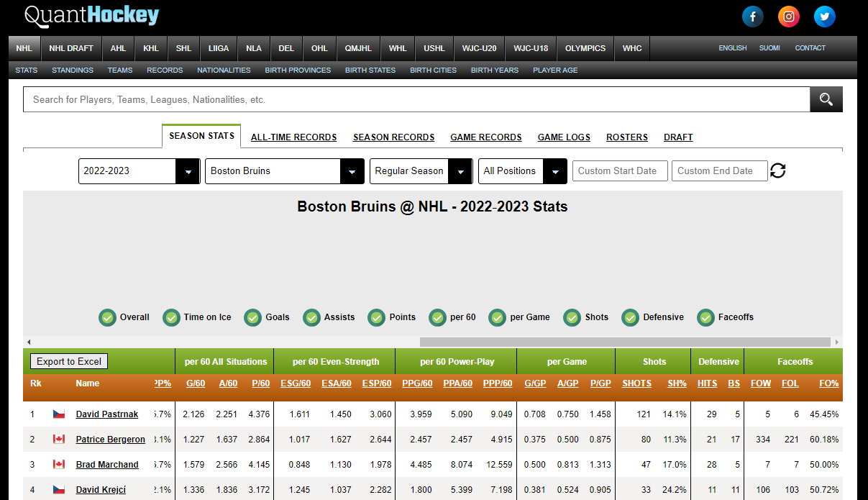Open the Boston Bruins team dropdown
The image size is (868, 500).
point(284,171)
